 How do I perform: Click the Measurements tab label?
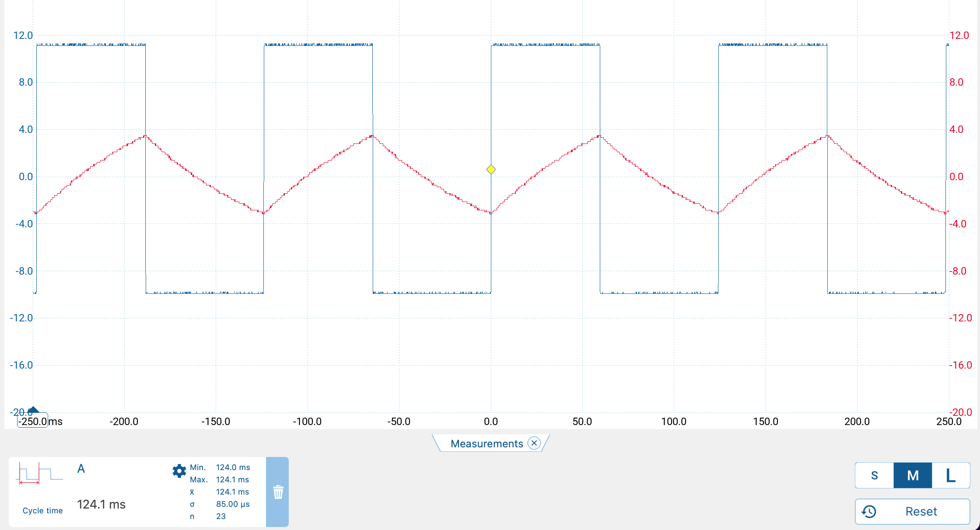(486, 443)
